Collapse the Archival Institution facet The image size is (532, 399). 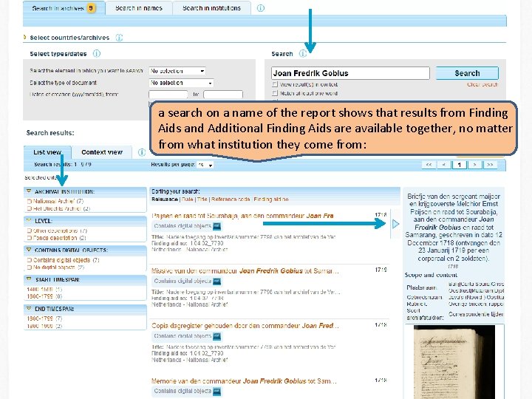pos(29,191)
